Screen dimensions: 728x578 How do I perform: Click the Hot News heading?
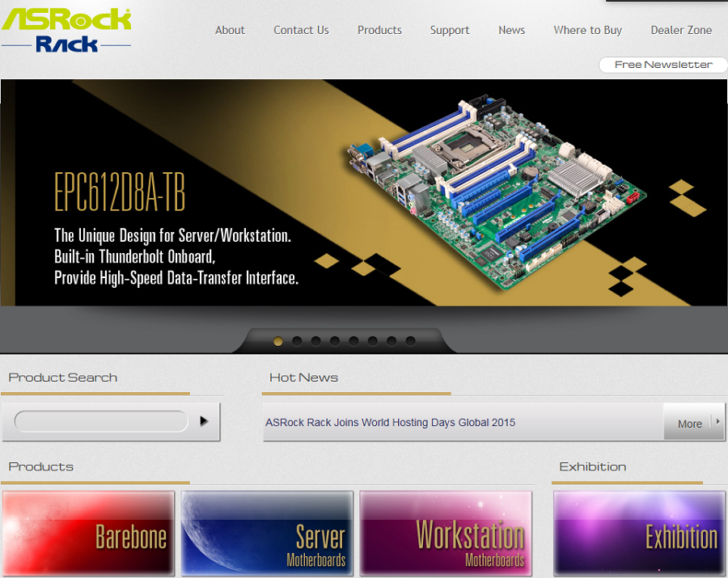tap(303, 378)
